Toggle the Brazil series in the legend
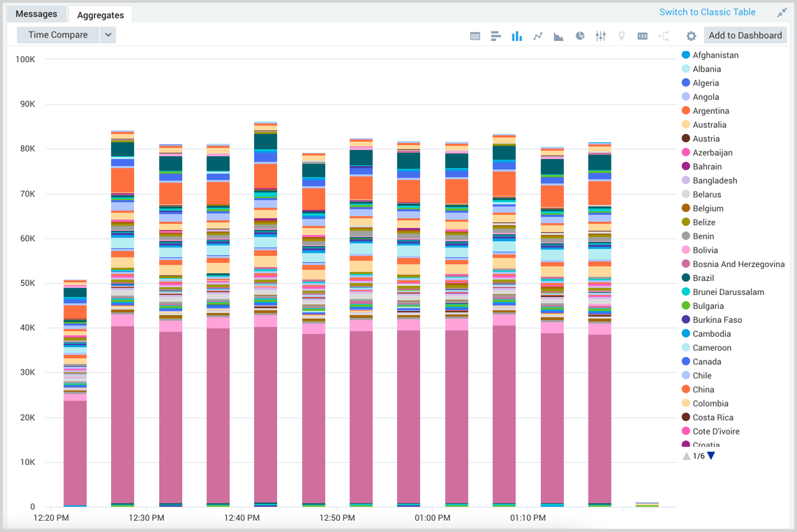797x532 pixels. coord(703,278)
